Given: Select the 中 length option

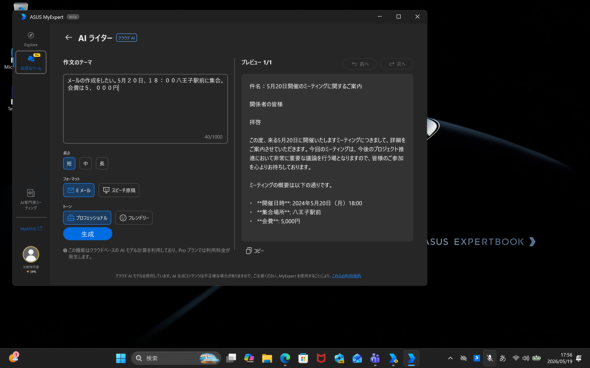Looking at the screenshot, I should [x=86, y=163].
